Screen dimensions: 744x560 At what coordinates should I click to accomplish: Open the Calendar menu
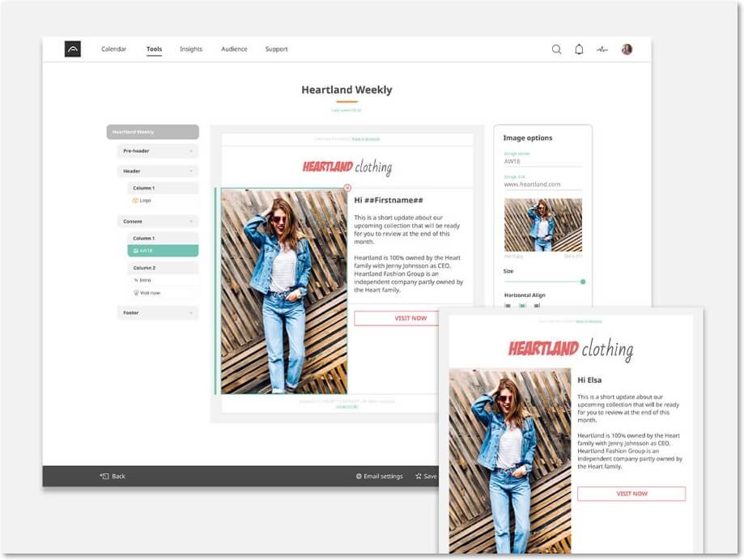(x=114, y=49)
